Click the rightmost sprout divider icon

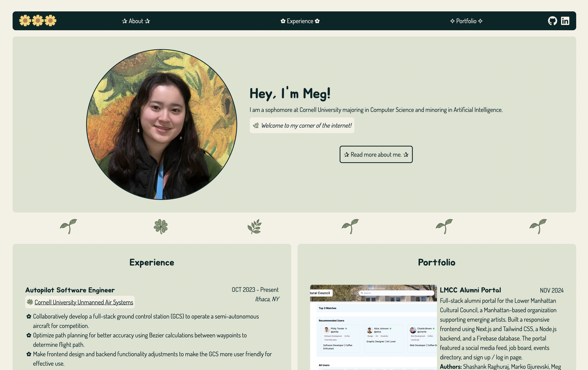[538, 227]
